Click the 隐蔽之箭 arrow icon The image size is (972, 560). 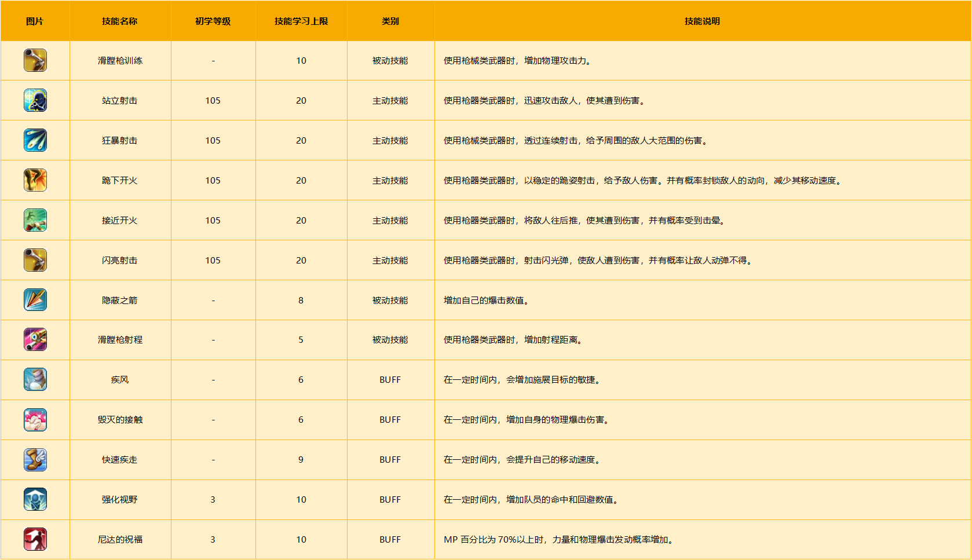(x=35, y=300)
